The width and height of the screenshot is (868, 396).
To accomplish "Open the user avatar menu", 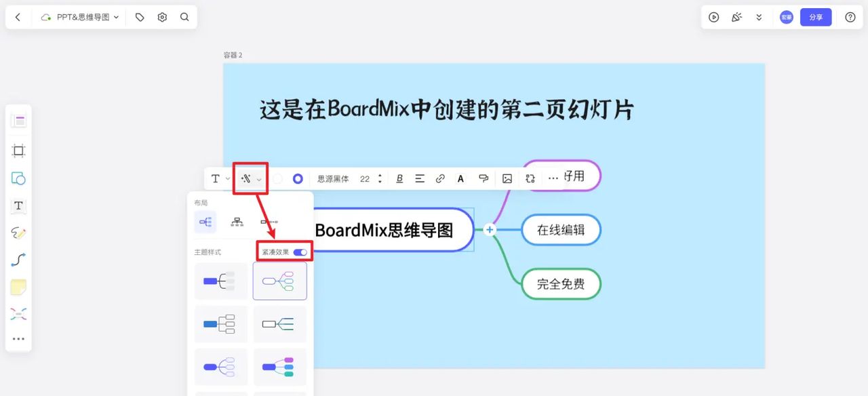I will (x=786, y=17).
